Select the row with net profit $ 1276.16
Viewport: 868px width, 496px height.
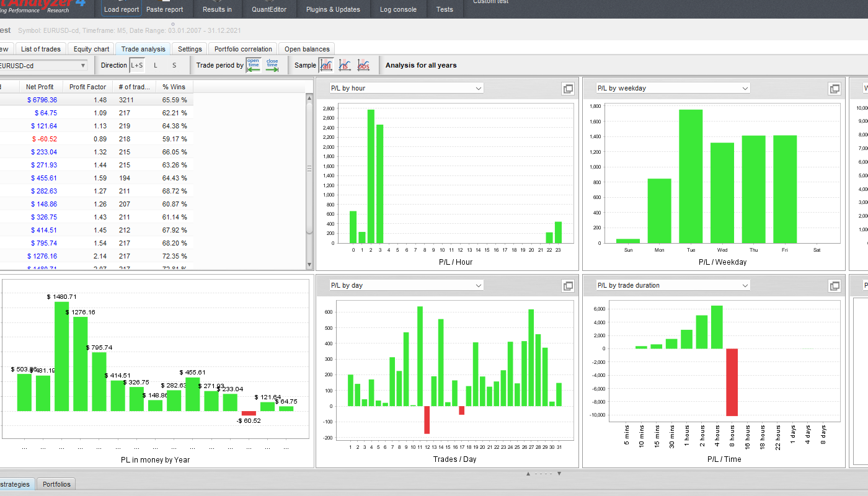point(96,256)
